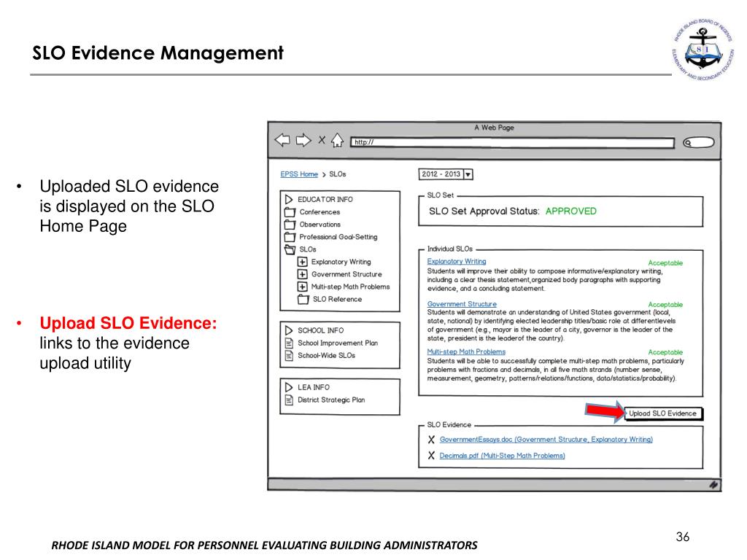
Task: Expand Explanatory Writing plus box
Action: coord(302,262)
